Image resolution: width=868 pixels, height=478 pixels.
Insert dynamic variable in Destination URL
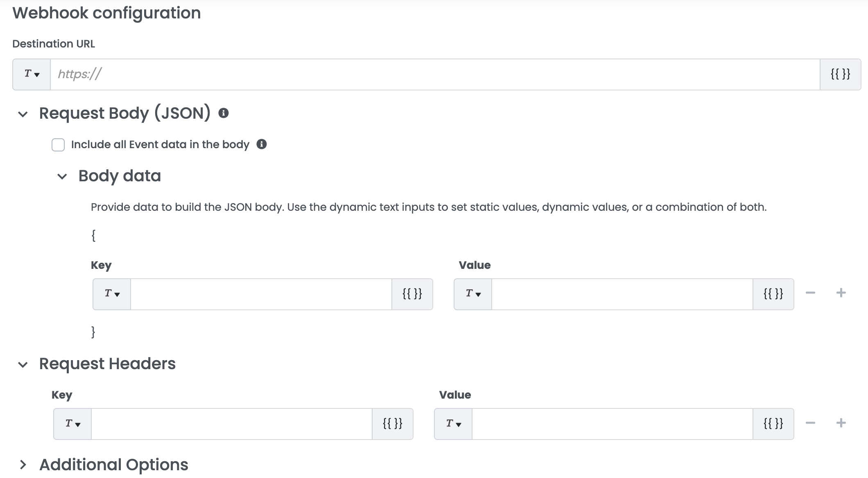[x=840, y=74]
